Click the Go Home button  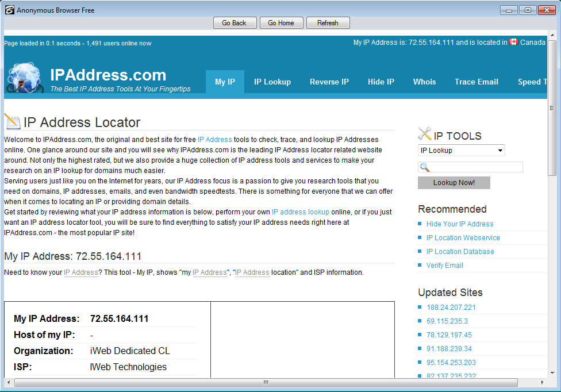(x=281, y=23)
